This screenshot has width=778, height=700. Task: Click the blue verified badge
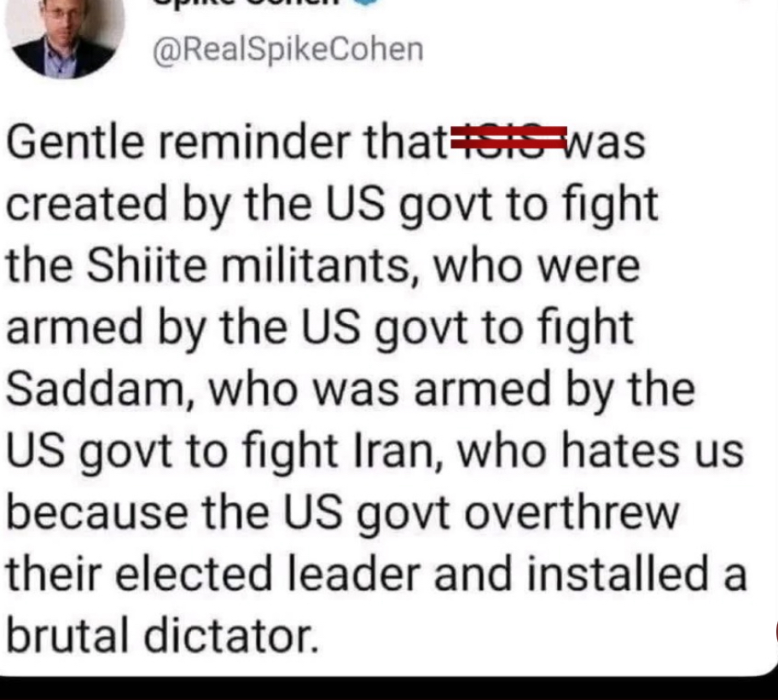coord(366,3)
